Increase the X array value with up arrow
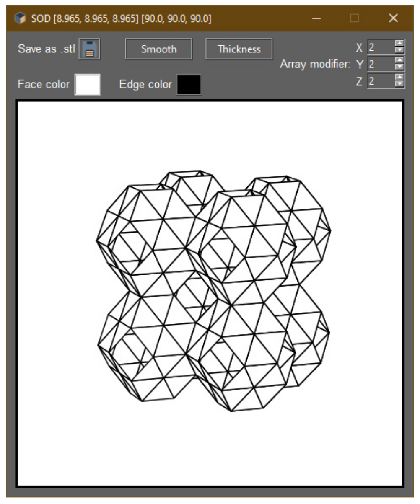420x504 pixels. (x=400, y=44)
